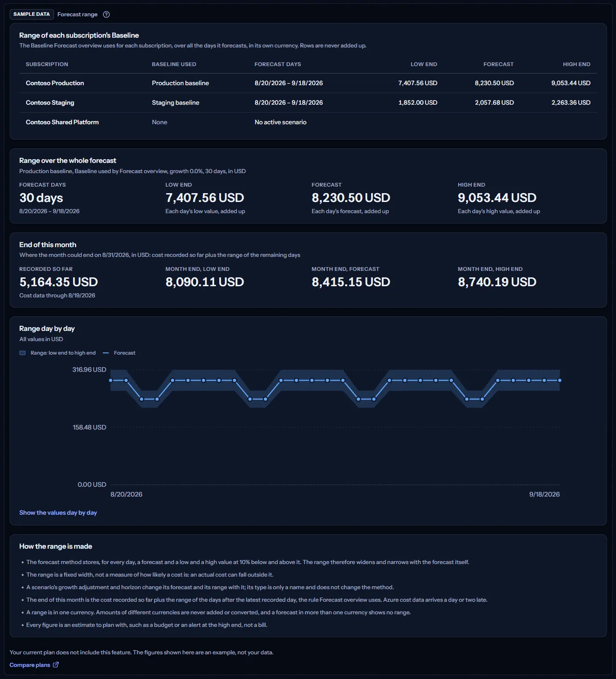Click the 30 days forecast value
This screenshot has height=679, width=616.
[x=41, y=198]
